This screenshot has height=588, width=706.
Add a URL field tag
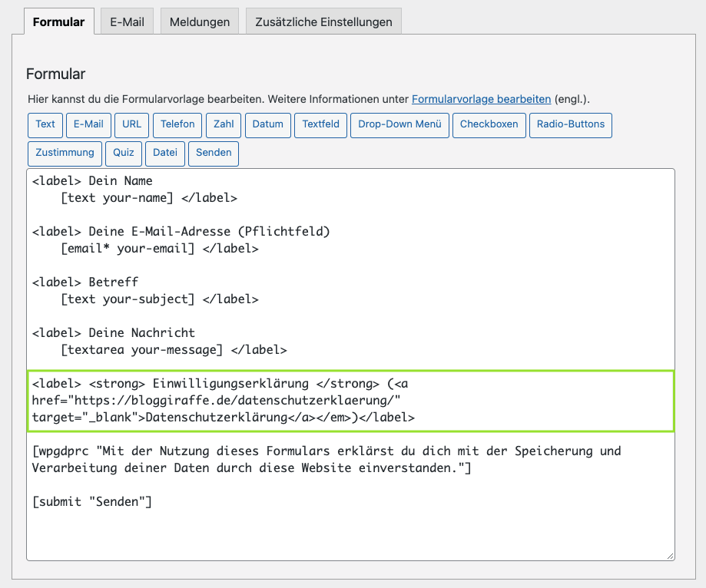pyautogui.click(x=131, y=124)
